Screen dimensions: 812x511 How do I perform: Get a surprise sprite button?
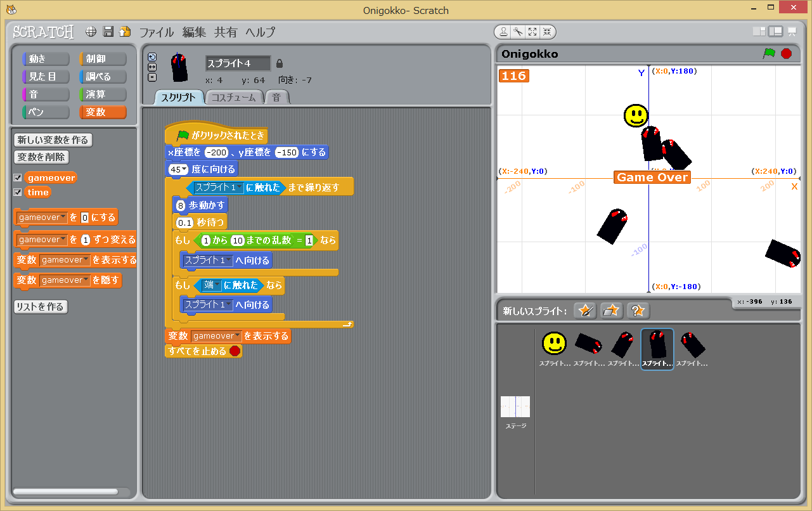pyautogui.click(x=638, y=311)
